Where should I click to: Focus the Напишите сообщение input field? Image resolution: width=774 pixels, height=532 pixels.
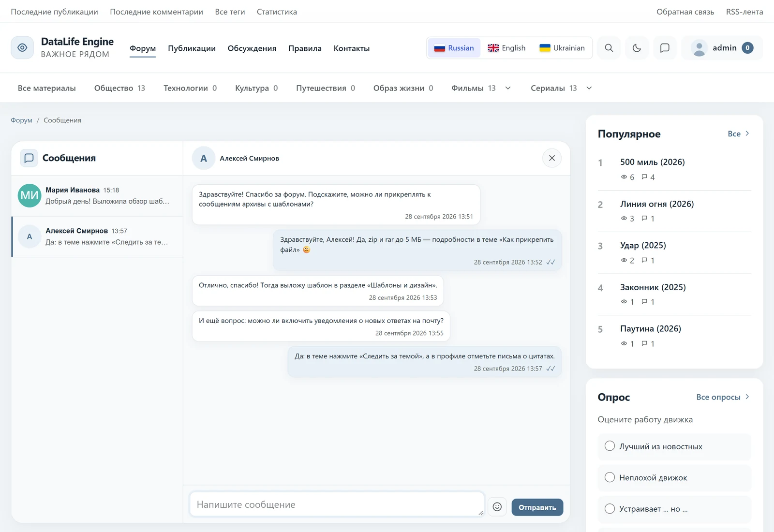click(x=337, y=504)
